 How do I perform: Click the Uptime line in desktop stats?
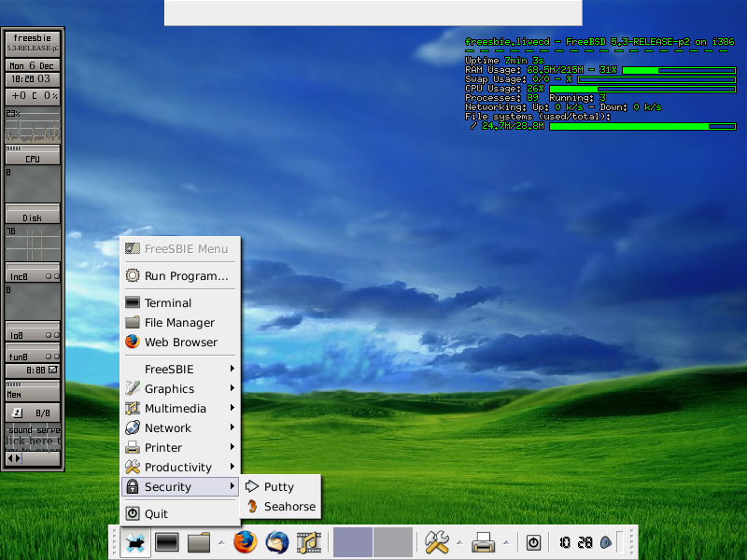(x=504, y=61)
